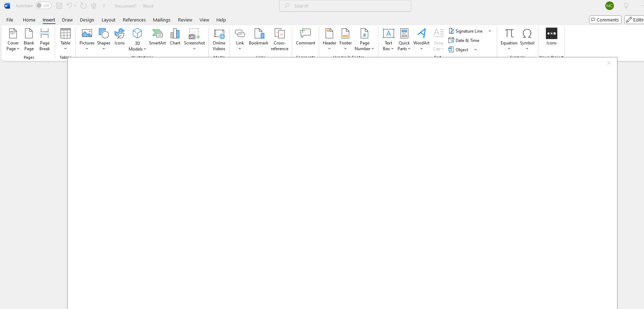
Task: Add a Drop Cap
Action: pyautogui.click(x=438, y=39)
